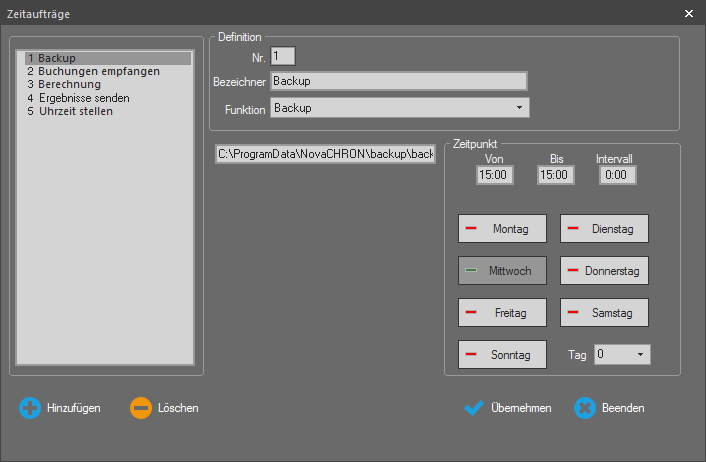This screenshot has height=462, width=706.
Task: Toggle the Montag weekday button
Action: [x=502, y=228]
